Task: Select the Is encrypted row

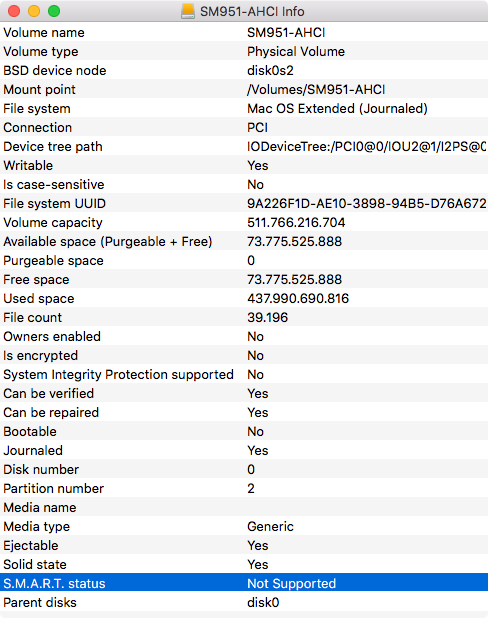Action: click(244, 356)
